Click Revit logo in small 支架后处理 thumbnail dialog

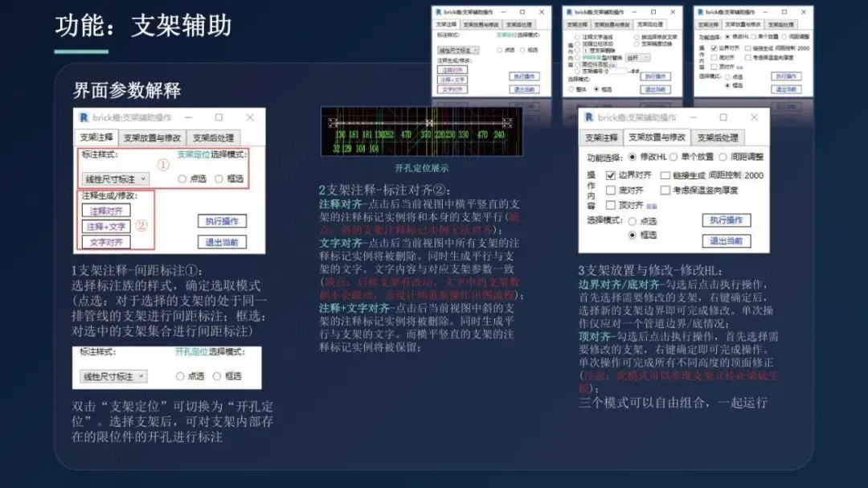(x=569, y=11)
